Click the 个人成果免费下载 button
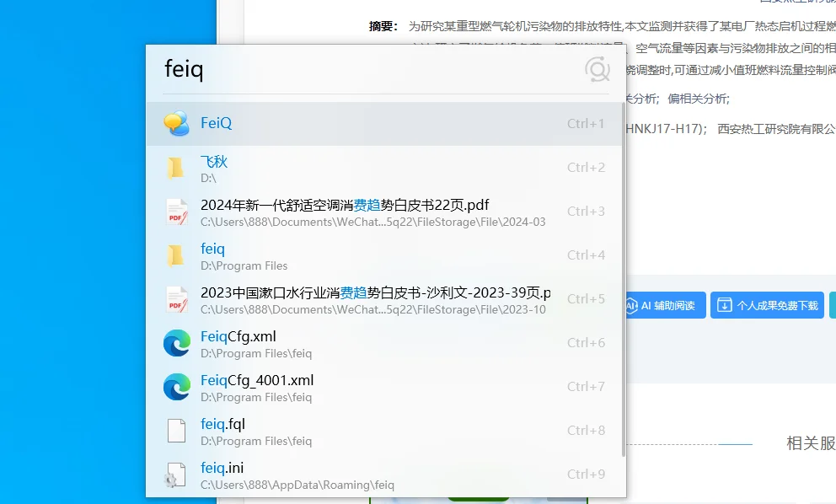Image resolution: width=836 pixels, height=504 pixels. [x=767, y=305]
